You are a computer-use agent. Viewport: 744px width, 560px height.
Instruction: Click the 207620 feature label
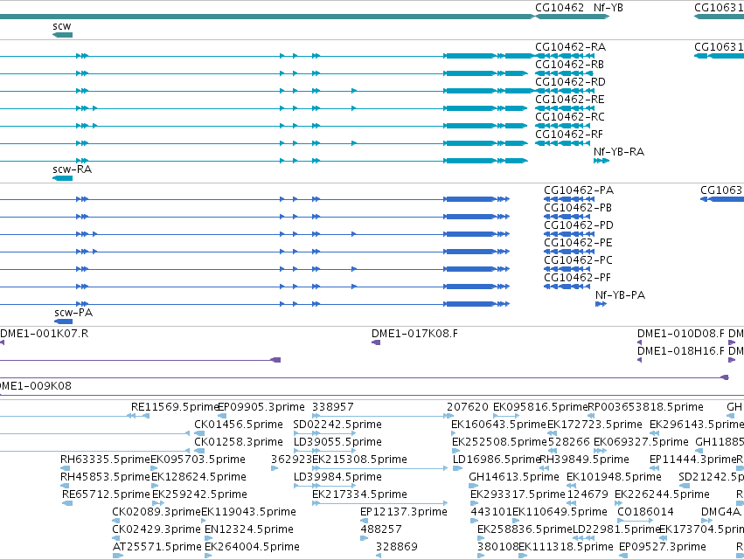click(468, 407)
